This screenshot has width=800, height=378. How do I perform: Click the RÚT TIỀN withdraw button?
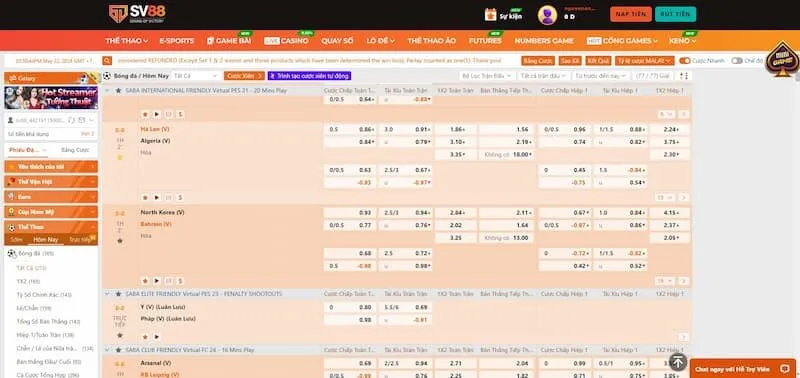pyautogui.click(x=675, y=14)
